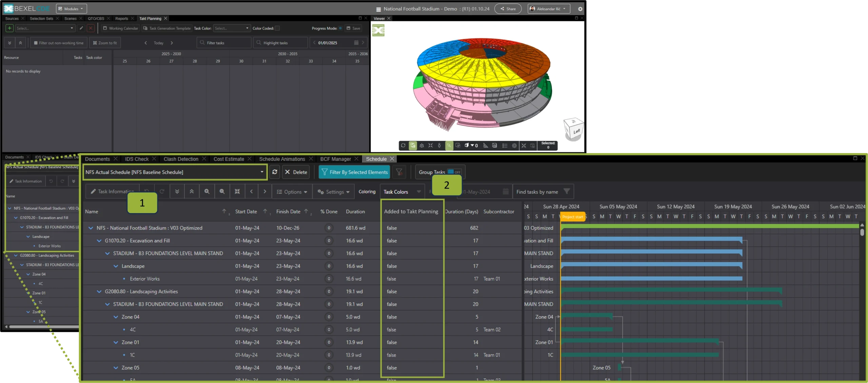Click the zoom in magnifier in Schedule toolbar

(x=207, y=192)
